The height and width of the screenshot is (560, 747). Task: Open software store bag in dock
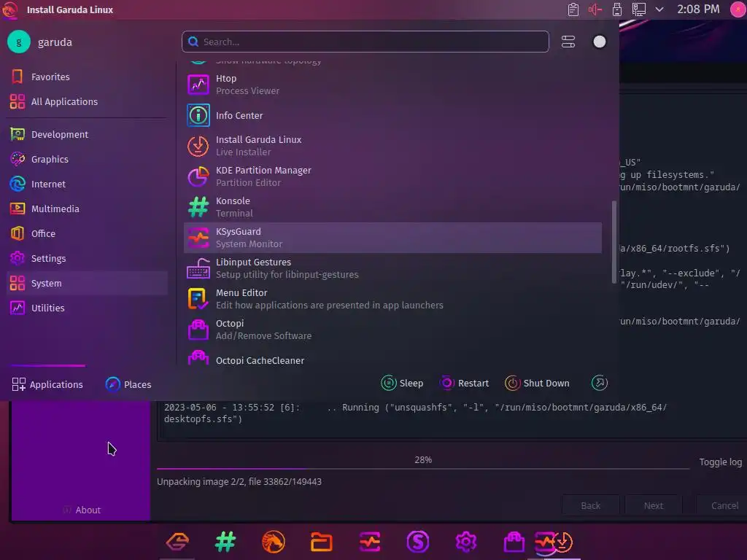pos(514,542)
